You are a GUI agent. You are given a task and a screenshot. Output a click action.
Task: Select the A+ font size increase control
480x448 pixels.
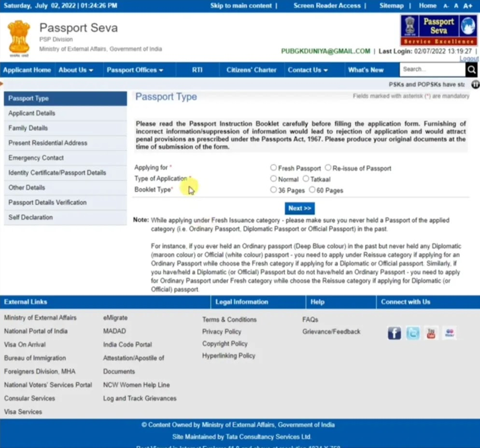pos(467,5)
